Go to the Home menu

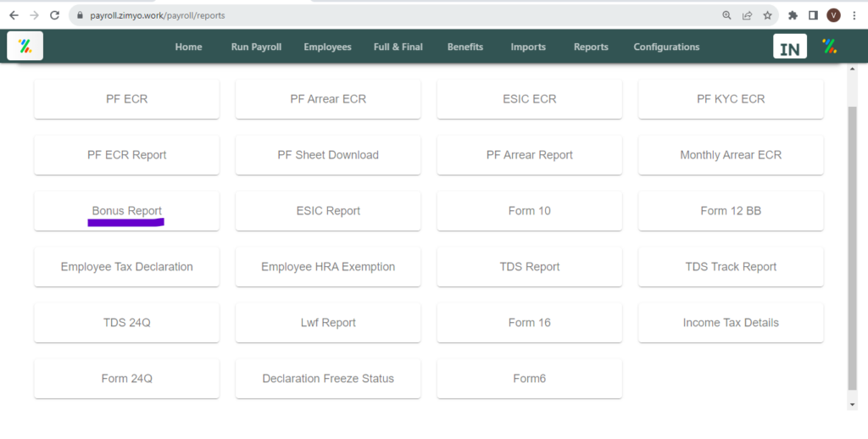pos(188,47)
